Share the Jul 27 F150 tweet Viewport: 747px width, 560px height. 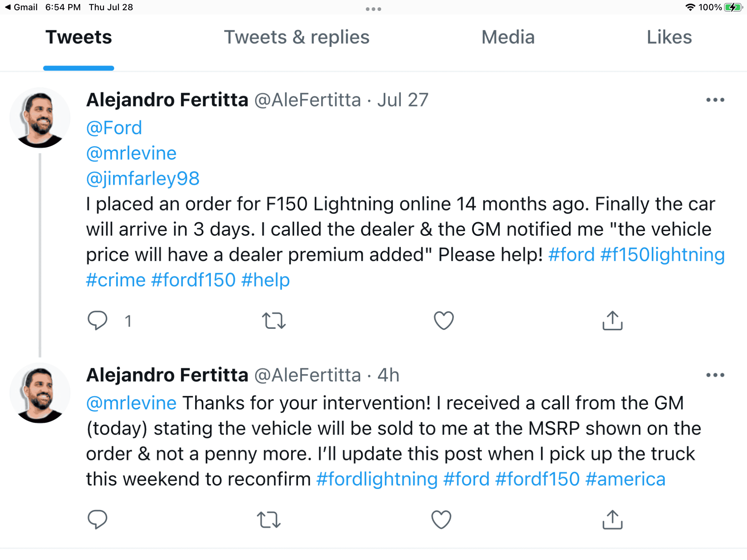(612, 320)
